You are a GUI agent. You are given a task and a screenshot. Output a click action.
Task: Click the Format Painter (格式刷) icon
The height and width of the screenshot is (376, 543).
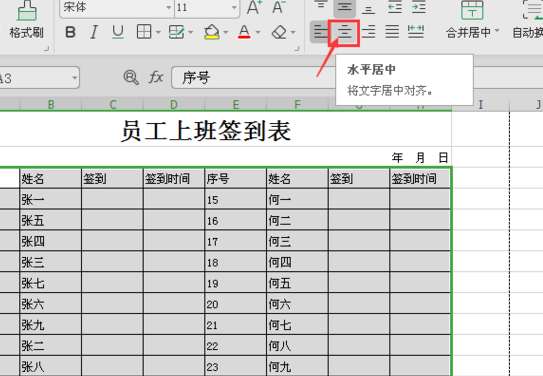[x=27, y=11]
